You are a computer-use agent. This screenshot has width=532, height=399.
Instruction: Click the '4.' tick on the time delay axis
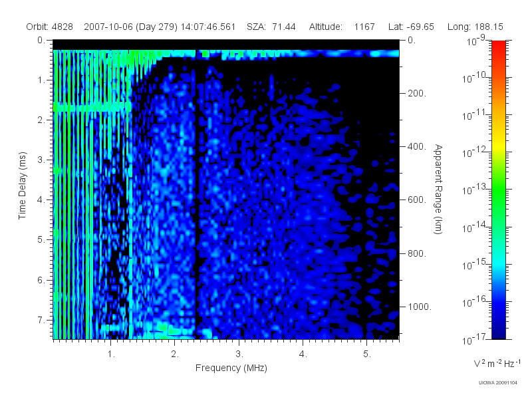tap(41, 200)
